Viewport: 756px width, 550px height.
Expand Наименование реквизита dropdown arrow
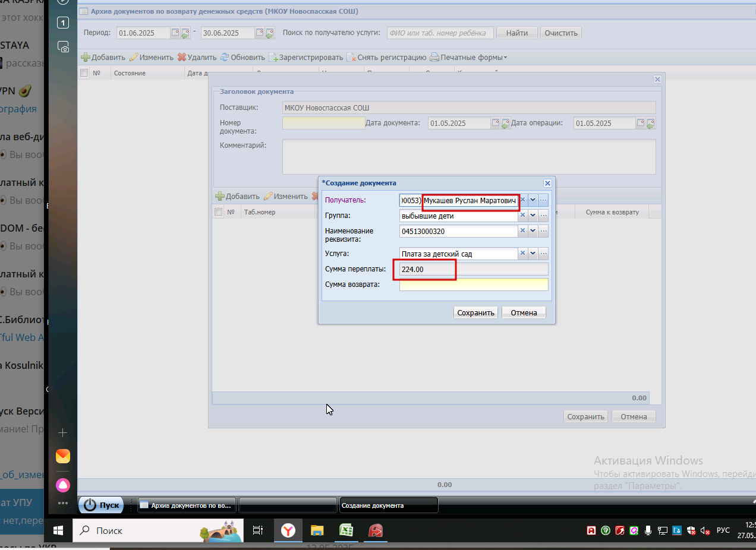pos(533,231)
